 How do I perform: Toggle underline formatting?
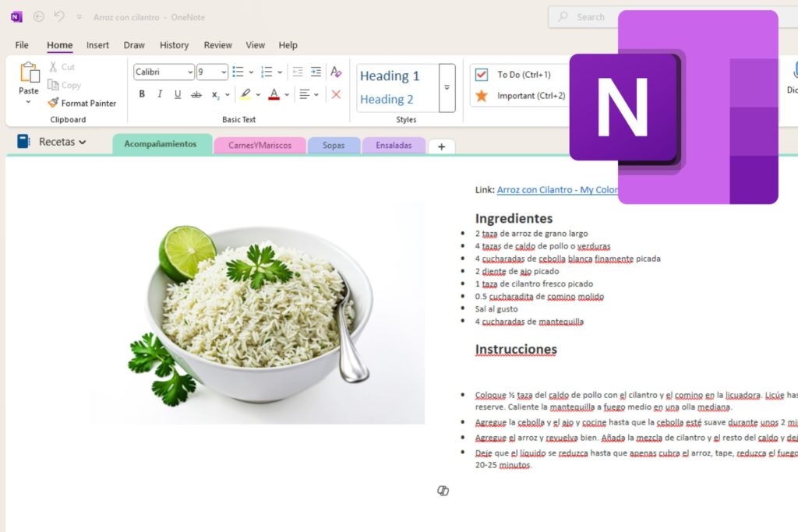pos(178,94)
